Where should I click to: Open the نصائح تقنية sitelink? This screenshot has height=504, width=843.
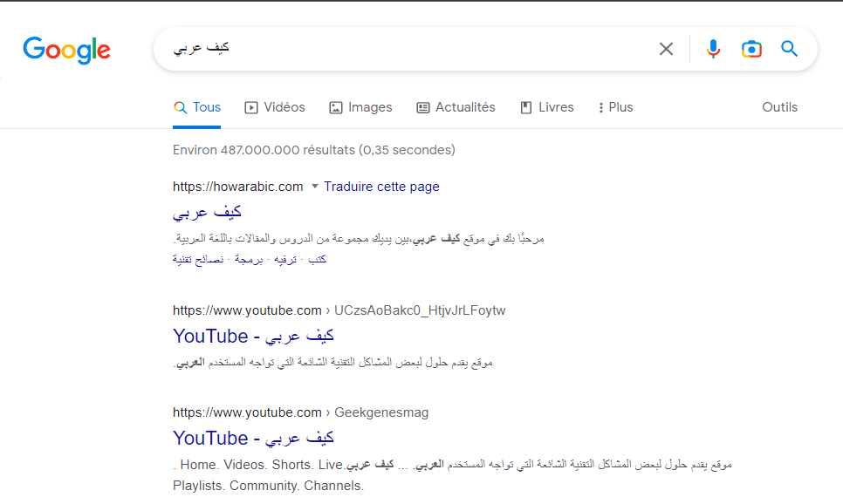click(x=198, y=260)
